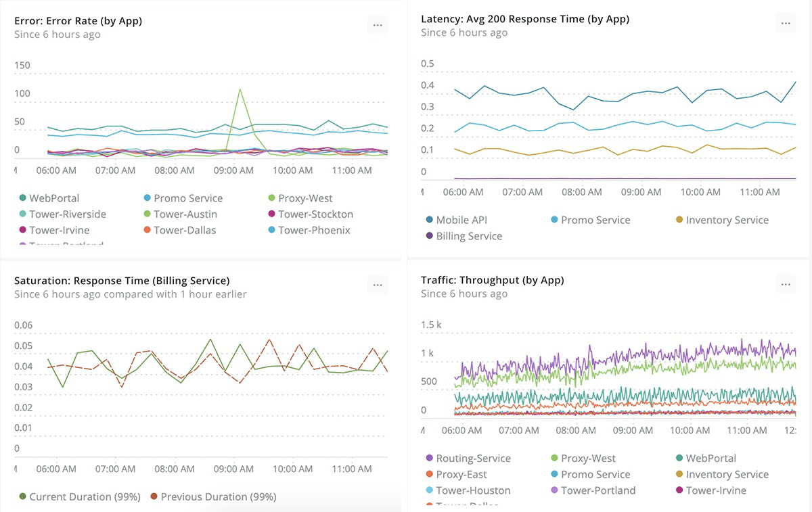Click the 'Traffic: Throughput (by App)' title
The height and width of the screenshot is (512, 812).
point(492,280)
